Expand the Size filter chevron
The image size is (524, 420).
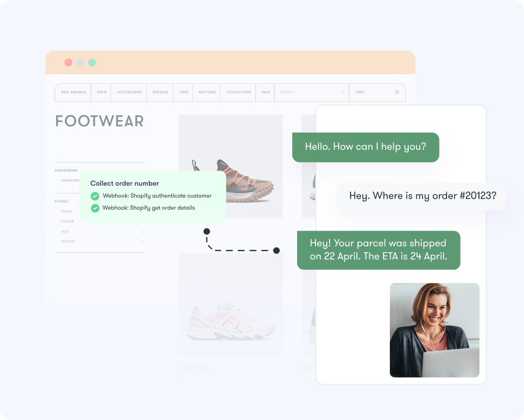(x=143, y=232)
